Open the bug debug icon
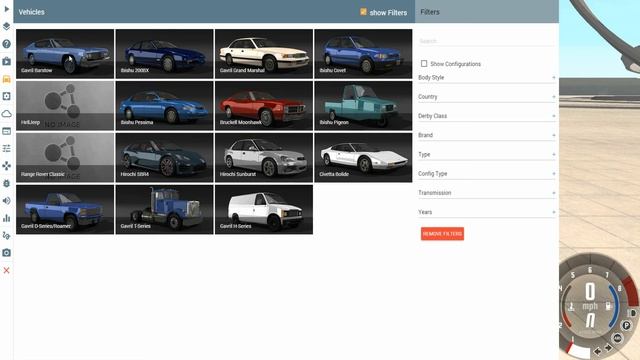Image resolution: width=640 pixels, height=360 pixels. click(7, 183)
